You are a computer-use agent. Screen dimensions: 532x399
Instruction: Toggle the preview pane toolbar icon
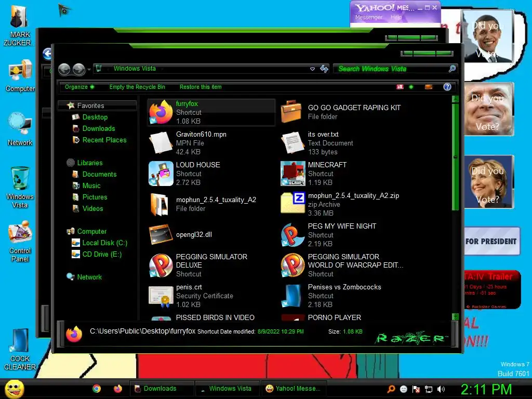coord(429,87)
